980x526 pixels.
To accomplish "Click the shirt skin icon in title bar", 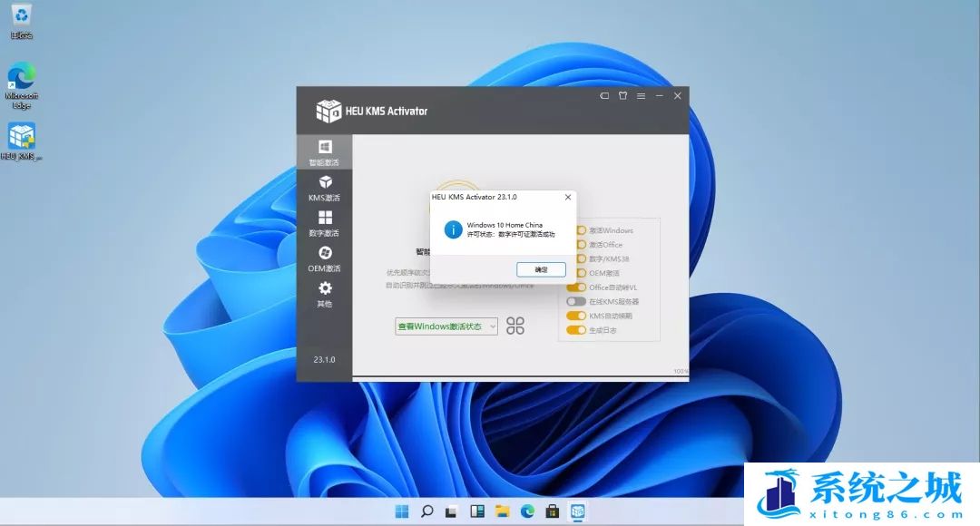I will point(622,96).
